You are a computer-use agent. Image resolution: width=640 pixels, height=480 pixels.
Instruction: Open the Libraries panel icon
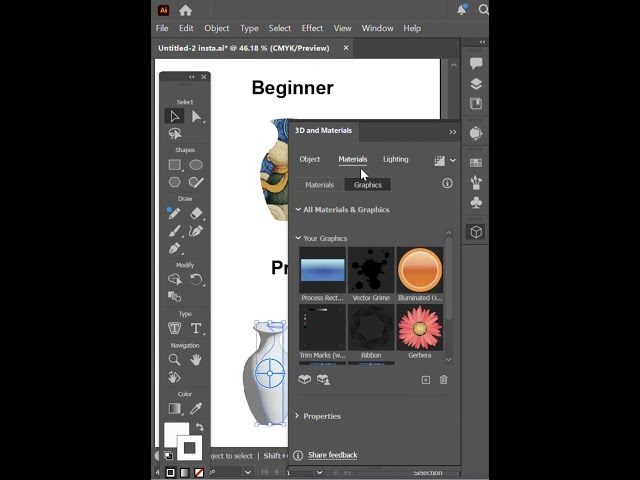(x=476, y=103)
